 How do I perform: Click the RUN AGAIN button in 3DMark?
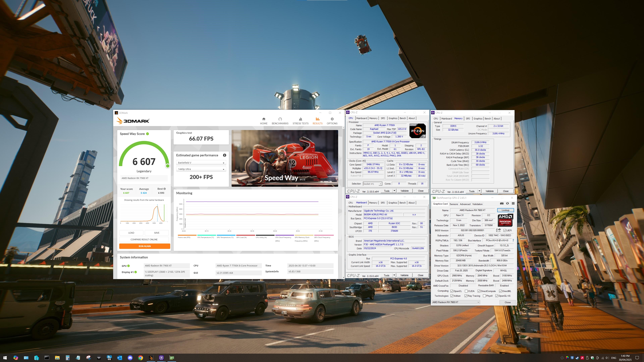click(x=145, y=246)
